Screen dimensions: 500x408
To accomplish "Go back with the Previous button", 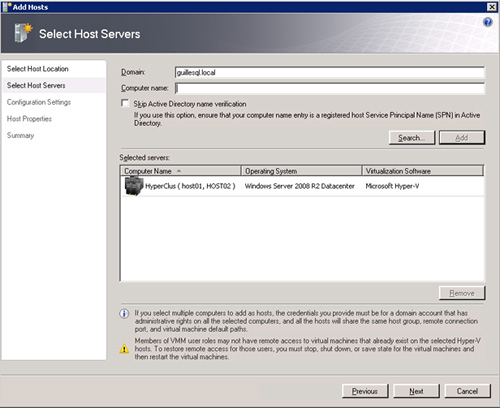I will (365, 391).
